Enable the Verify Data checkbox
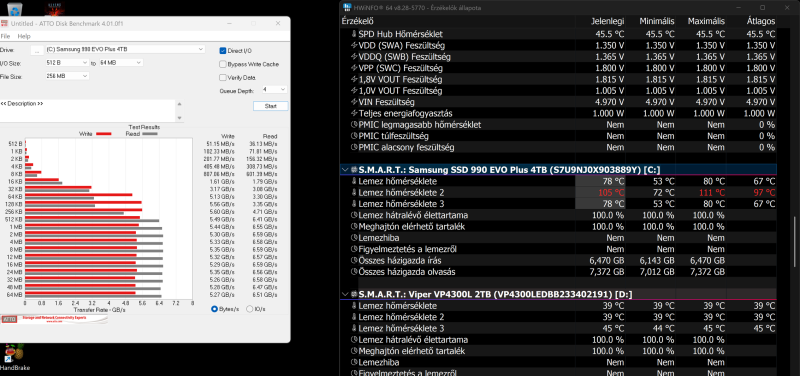Viewport: 800px width, 376px height. 222,78
